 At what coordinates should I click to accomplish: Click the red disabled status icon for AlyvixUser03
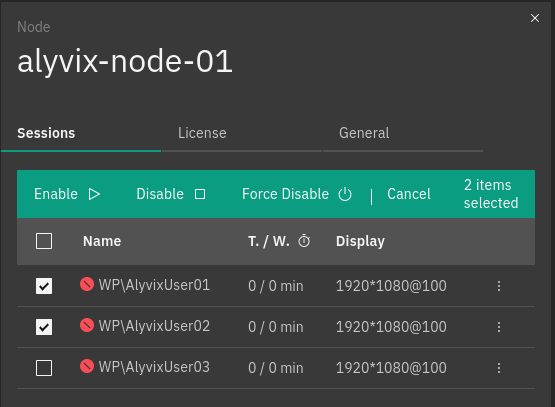pos(87,366)
